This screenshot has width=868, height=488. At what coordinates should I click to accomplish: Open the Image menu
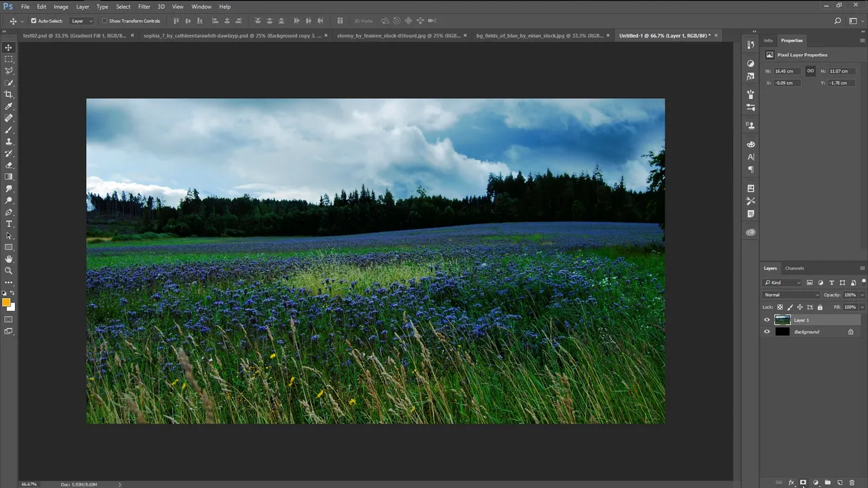(61, 7)
